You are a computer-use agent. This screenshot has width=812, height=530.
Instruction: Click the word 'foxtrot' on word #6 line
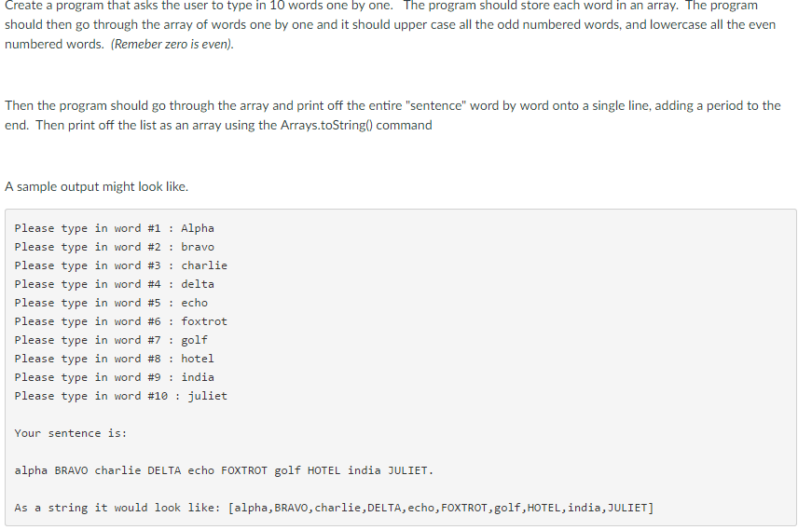click(204, 321)
